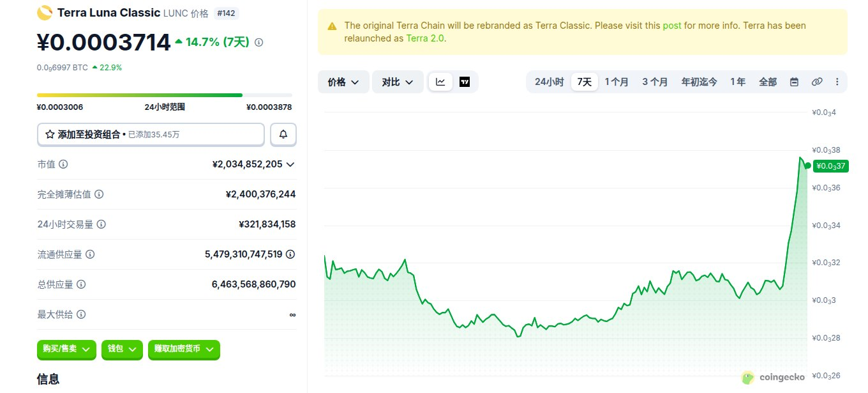This screenshot has width=868, height=393.
Task: Open the 'Terra 2.0' link
Action: (425, 38)
